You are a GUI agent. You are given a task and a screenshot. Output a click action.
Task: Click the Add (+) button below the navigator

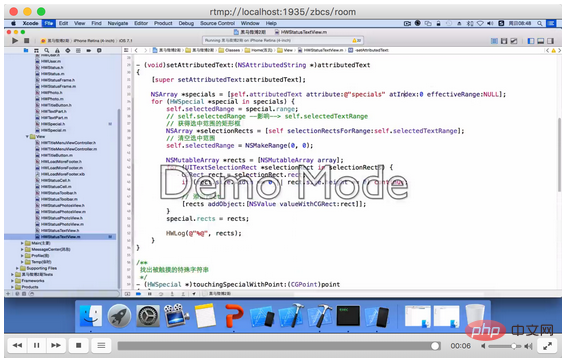(x=8, y=294)
